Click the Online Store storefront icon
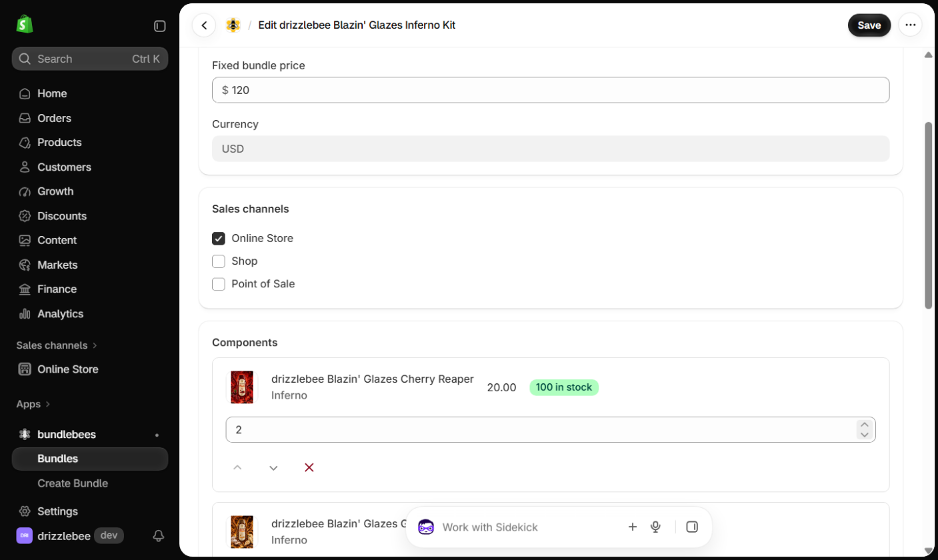The width and height of the screenshot is (938, 560). (x=25, y=369)
